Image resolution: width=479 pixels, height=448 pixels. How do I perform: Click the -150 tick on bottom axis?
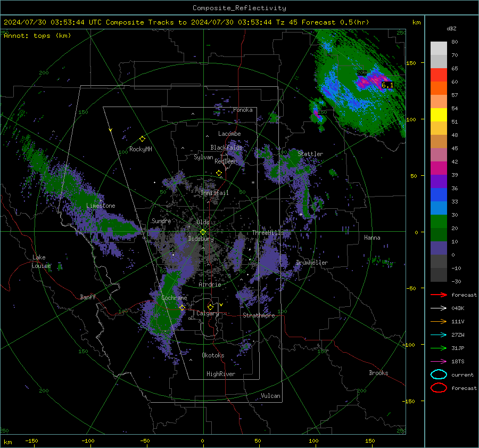click(31, 441)
